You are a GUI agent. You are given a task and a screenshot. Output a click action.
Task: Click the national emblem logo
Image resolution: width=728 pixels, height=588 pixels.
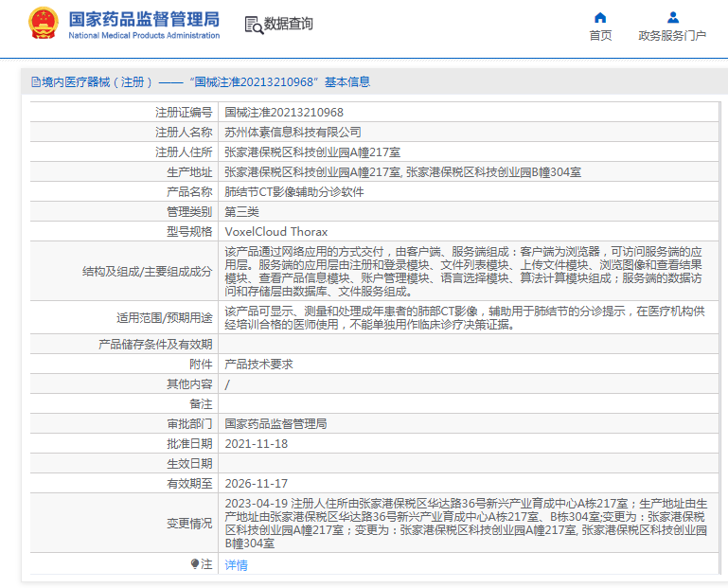pyautogui.click(x=44, y=24)
